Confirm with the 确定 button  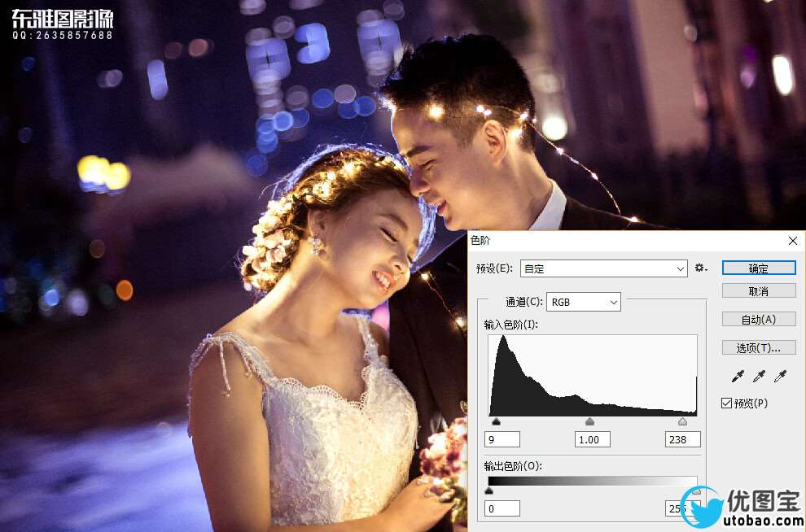point(759,268)
